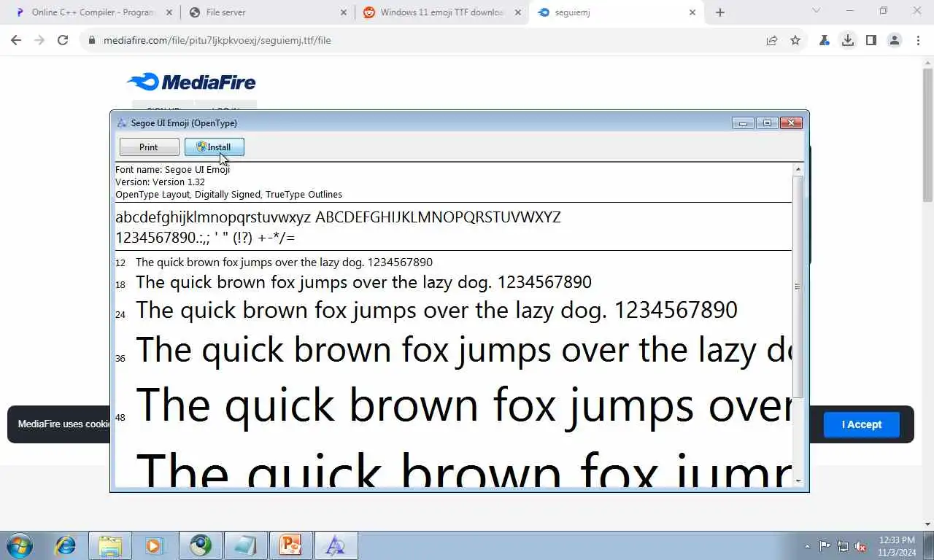The image size is (934, 560).
Task: Click font viewer scrollbar down arrow
Action: coord(798,481)
